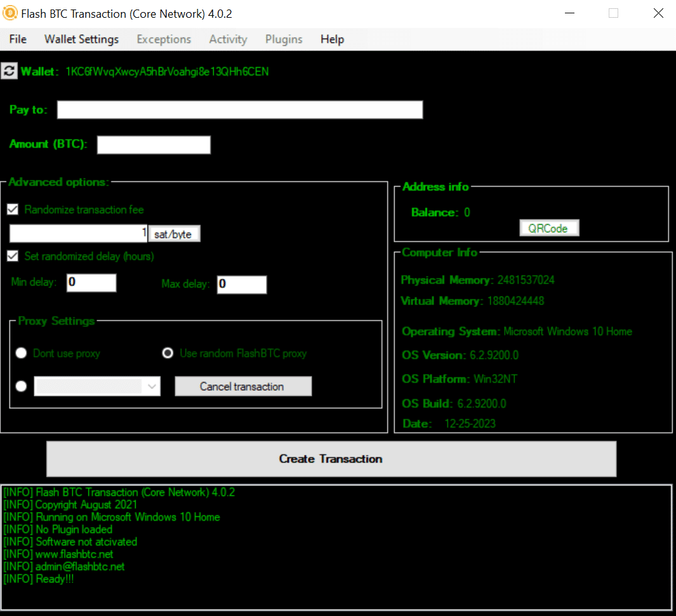This screenshot has width=676, height=616.
Task: Click the Date 12-25-2023 text
Action: click(449, 423)
